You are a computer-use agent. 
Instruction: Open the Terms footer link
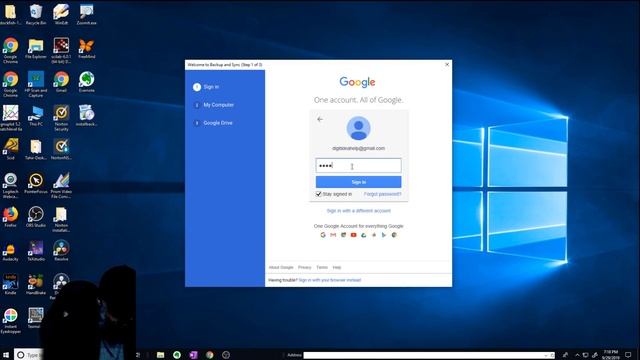click(322, 267)
